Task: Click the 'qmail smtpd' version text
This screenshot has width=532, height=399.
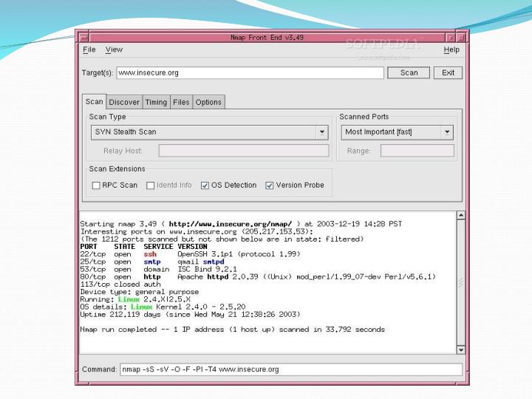Action: (x=200, y=262)
